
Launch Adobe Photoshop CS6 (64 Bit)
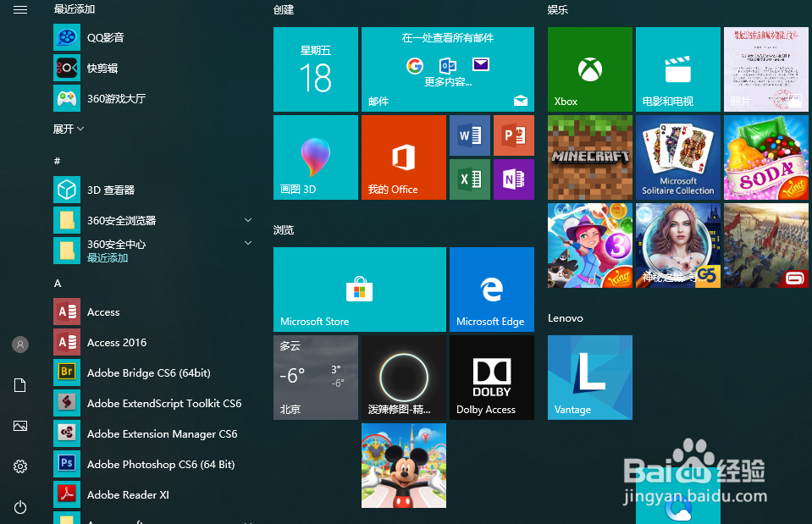click(152, 465)
